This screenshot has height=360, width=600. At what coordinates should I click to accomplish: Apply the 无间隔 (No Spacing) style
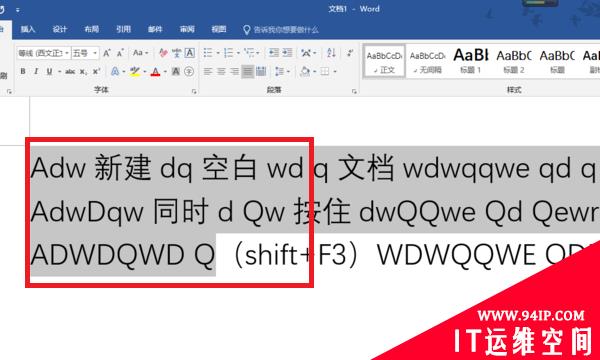click(427, 62)
